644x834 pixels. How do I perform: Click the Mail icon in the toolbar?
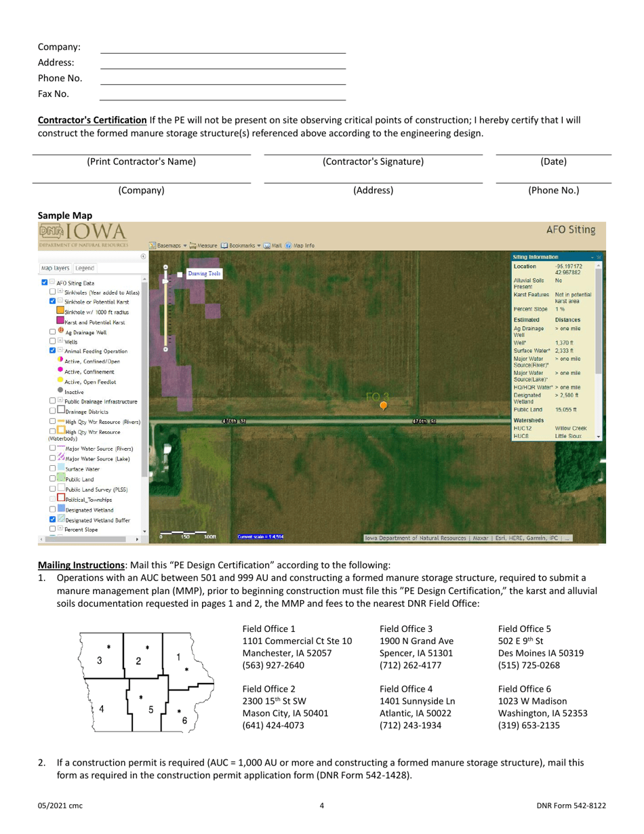[x=267, y=245]
